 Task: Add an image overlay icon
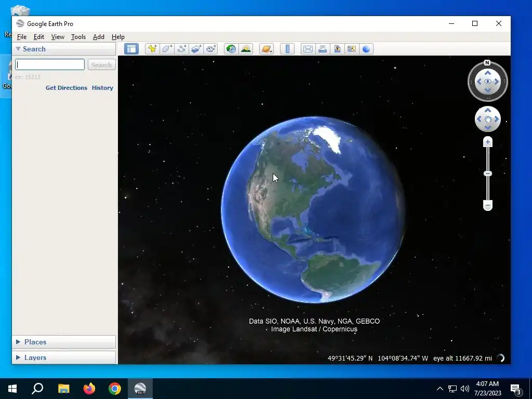(x=196, y=49)
